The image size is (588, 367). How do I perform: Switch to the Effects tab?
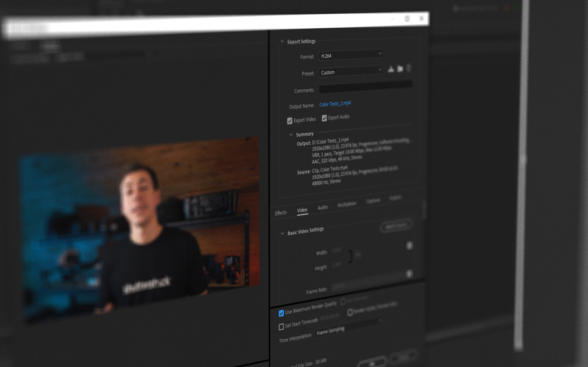281,213
